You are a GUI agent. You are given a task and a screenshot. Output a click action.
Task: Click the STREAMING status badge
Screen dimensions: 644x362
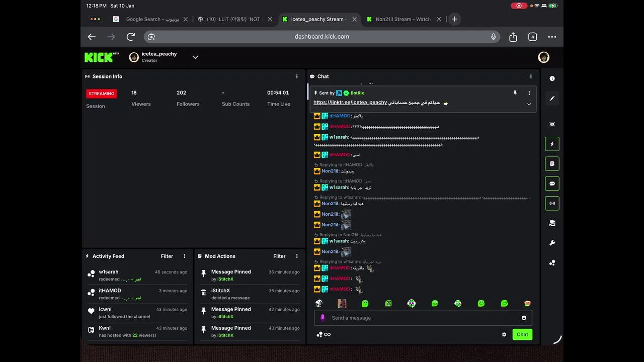[x=102, y=94]
